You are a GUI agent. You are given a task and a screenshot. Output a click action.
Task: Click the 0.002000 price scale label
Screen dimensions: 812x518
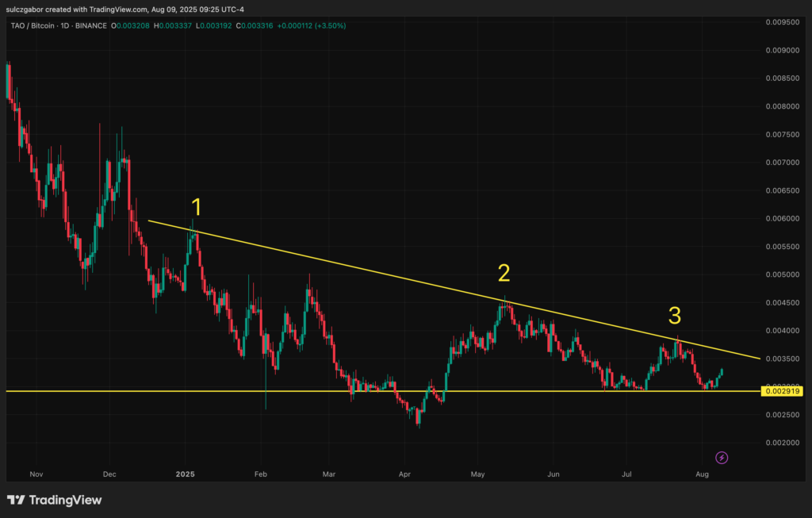(783, 443)
